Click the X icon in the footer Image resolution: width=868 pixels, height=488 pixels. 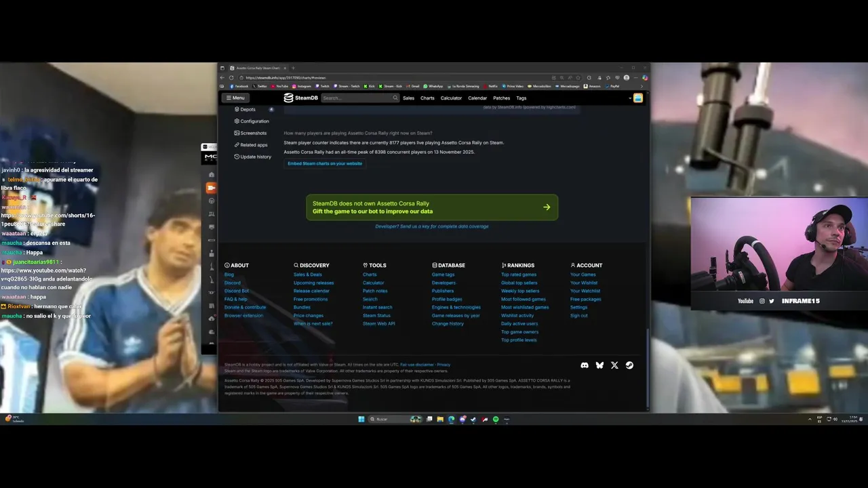tap(614, 365)
